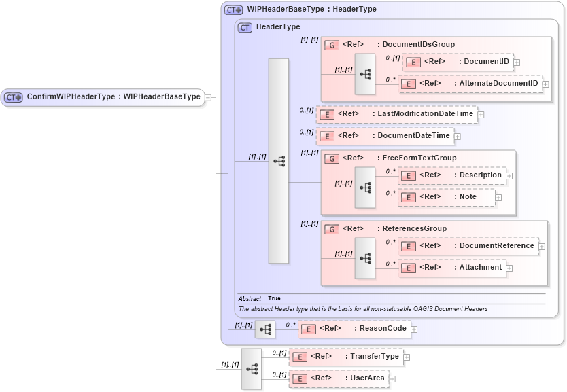Expand the LastModificationDateTime element
Image resolution: width=567 pixels, height=392 pixels.
(481, 113)
